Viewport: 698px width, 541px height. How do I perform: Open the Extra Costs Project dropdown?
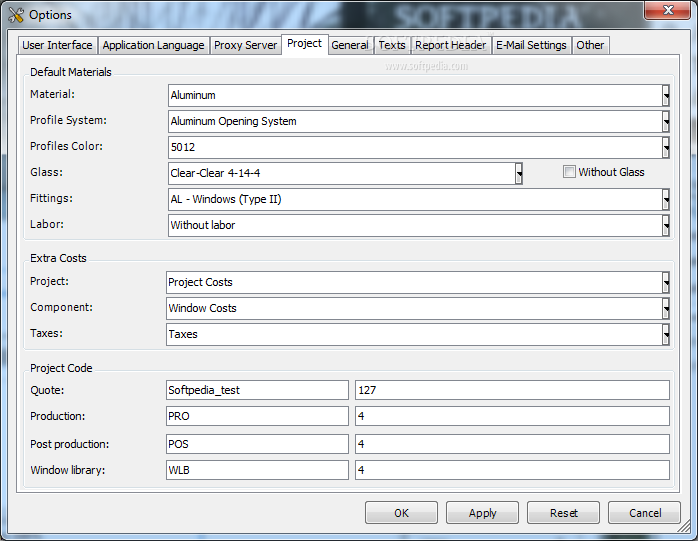[666, 282]
